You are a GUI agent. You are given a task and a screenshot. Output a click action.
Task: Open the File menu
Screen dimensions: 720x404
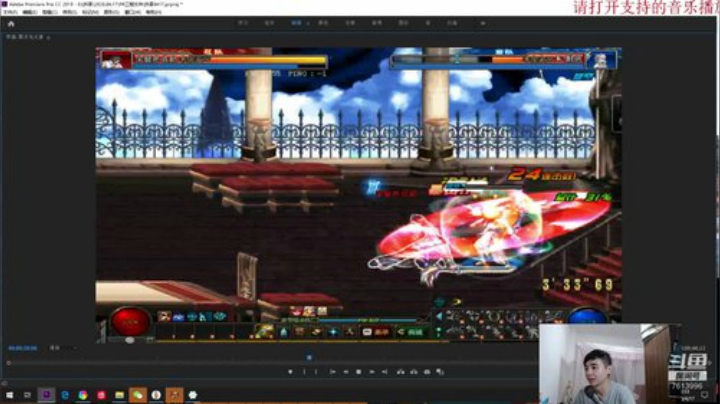tap(10, 12)
